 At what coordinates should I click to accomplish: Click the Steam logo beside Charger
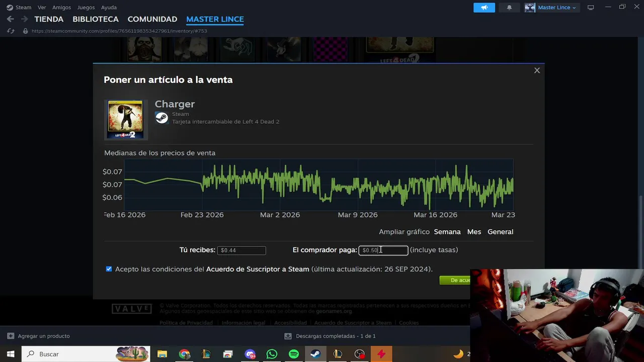(x=162, y=118)
